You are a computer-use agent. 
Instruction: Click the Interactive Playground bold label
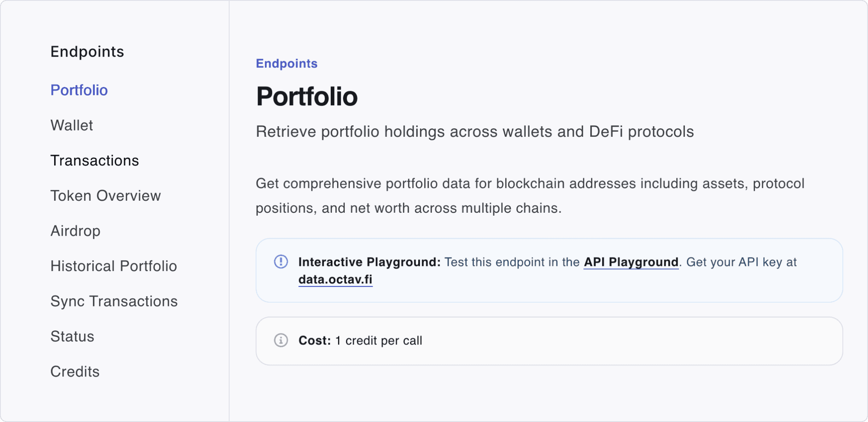tap(369, 262)
